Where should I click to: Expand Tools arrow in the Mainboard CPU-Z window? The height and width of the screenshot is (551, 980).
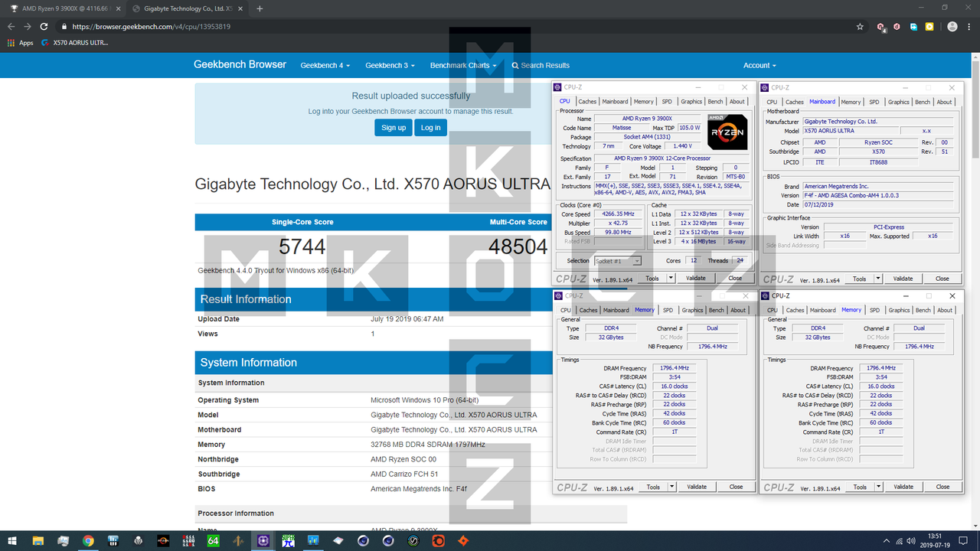click(x=879, y=279)
